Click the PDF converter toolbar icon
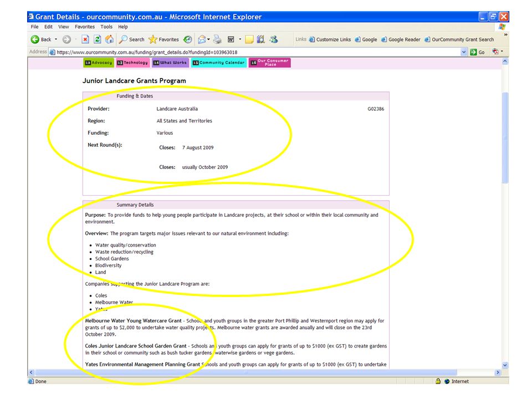The width and height of the screenshot is (532, 399). pyautogui.click(x=495, y=52)
